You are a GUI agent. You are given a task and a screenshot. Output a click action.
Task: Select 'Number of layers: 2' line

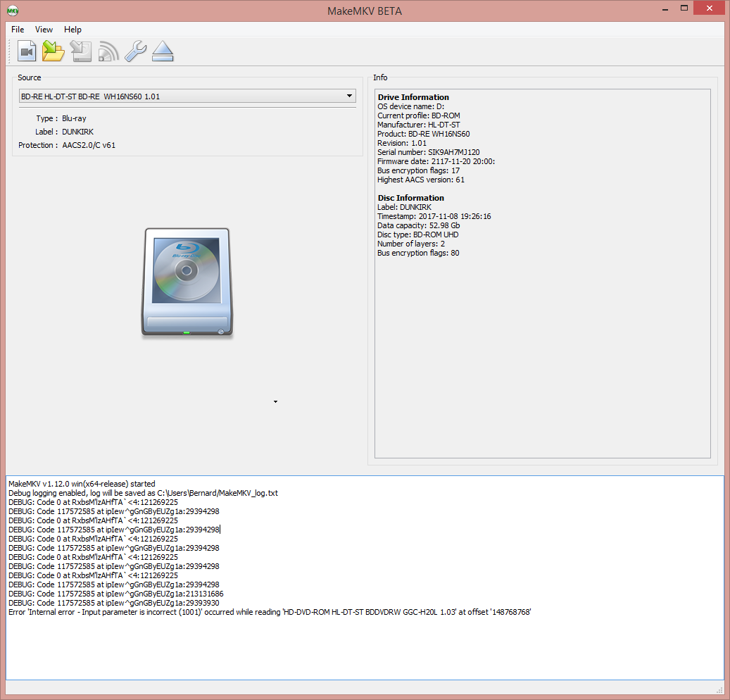coord(411,244)
